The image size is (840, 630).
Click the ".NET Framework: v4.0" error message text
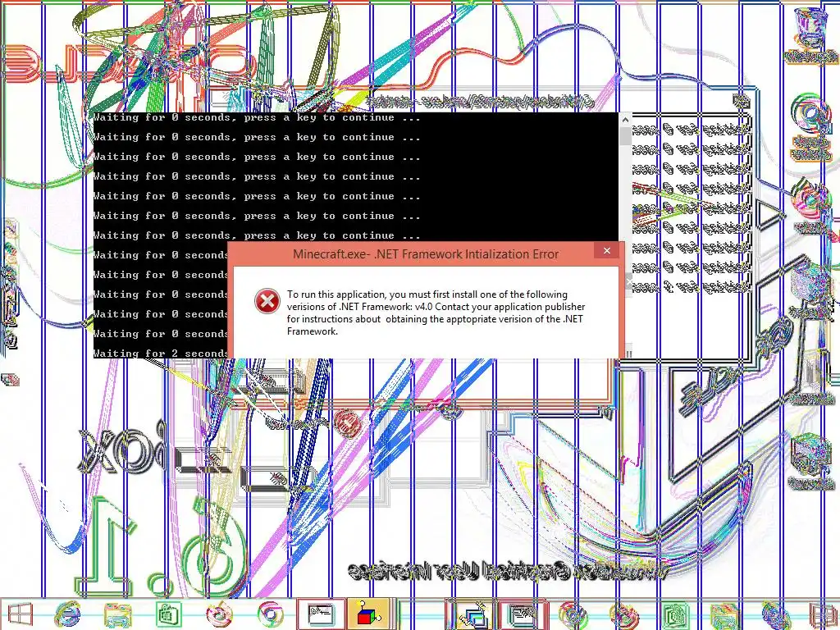pos(436,313)
